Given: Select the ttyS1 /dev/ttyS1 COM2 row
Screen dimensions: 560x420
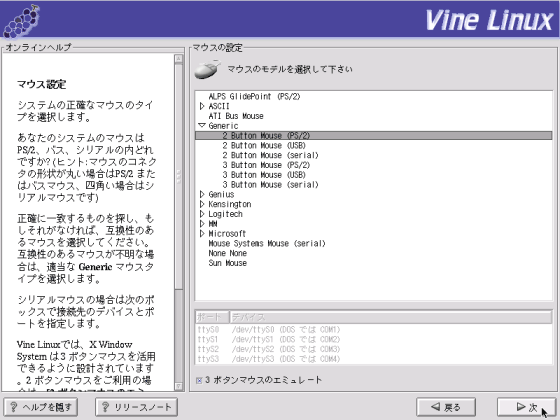Looking at the screenshot, I should pos(374,339).
